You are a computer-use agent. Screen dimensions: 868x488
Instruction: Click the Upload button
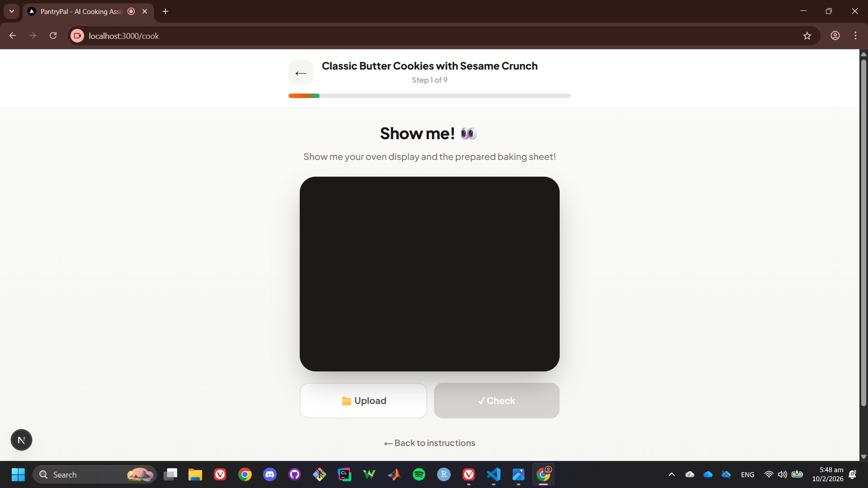click(363, 400)
